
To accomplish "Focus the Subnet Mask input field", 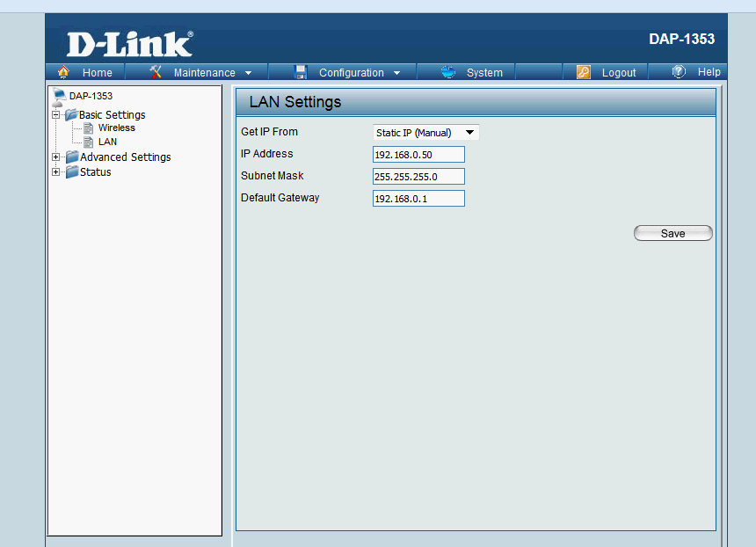I will coord(418,176).
